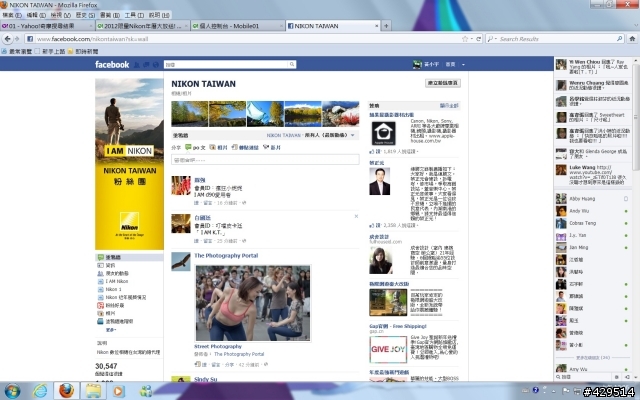Click the bookmark star in address bar
Image resolution: width=640 pixels, height=400 pixels.
click(465, 39)
